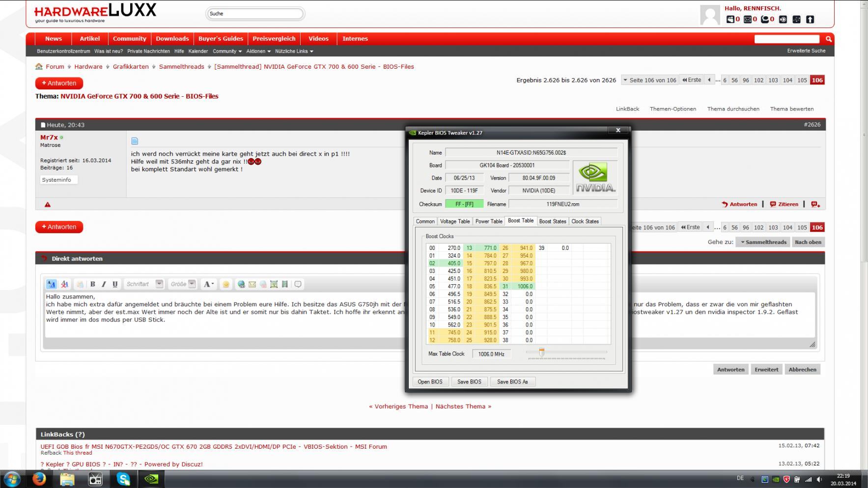Click the up arrow icon beside RENNFISCH greeting

(810, 19)
